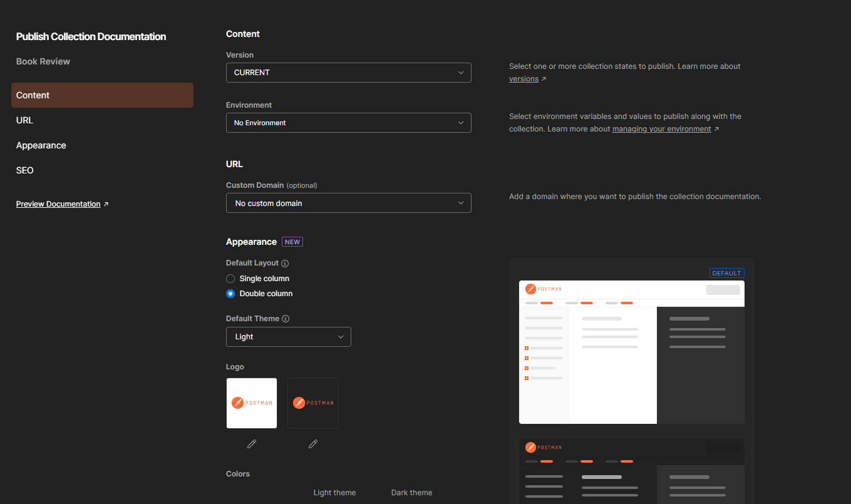The width and height of the screenshot is (851, 504).
Task: Click the DEFAULT badge on preview
Action: [x=727, y=273]
